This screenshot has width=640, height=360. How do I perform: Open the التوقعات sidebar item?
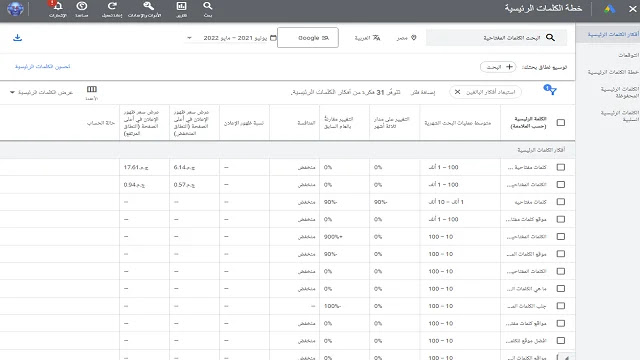[x=628, y=55]
